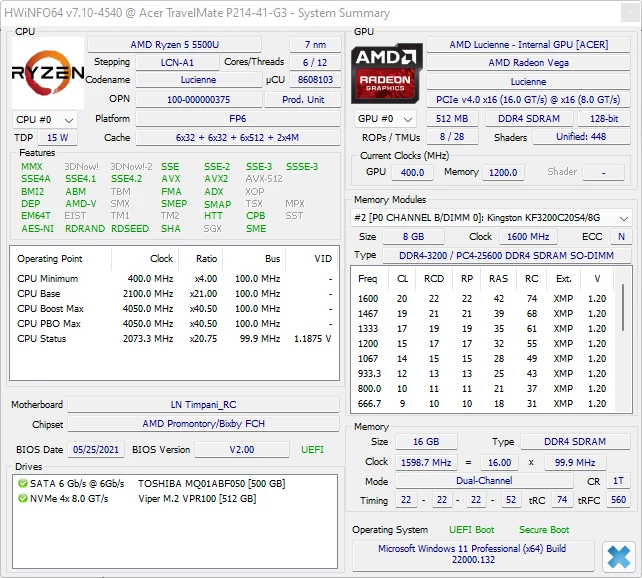Image resolution: width=642 pixels, height=578 pixels.
Task: Click the µCU 8608103 value
Action: (x=315, y=79)
